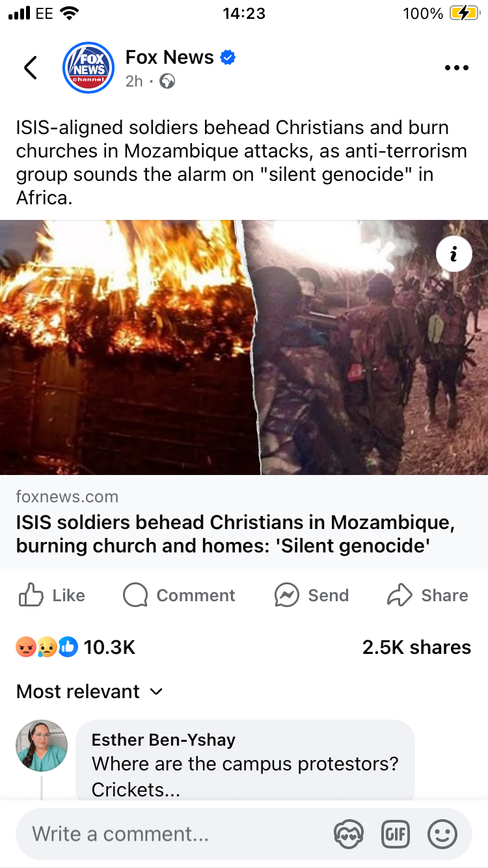Tap the Fox News profile logo
Screen dimensions: 488x868
87,68
